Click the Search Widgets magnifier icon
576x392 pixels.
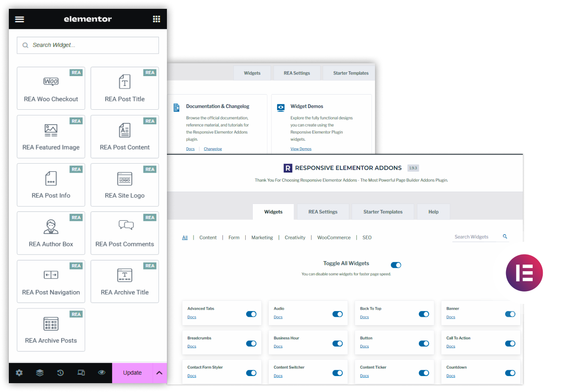click(x=505, y=237)
